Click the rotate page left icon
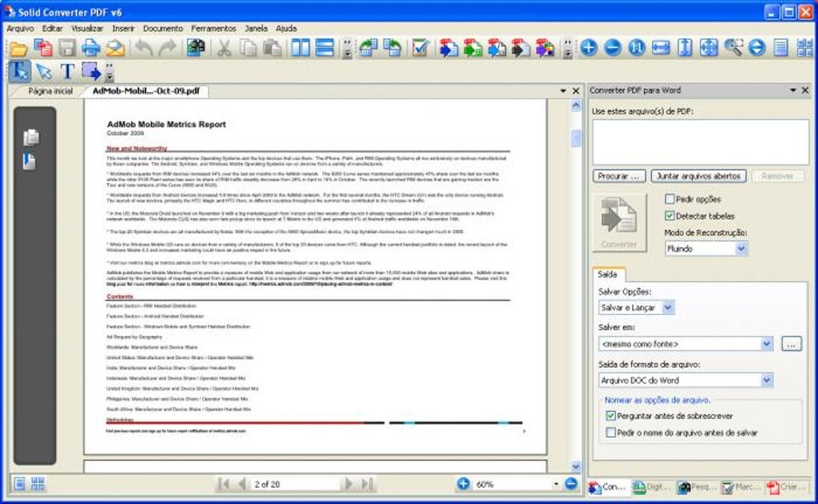This screenshot has width=818, height=504. [368, 48]
